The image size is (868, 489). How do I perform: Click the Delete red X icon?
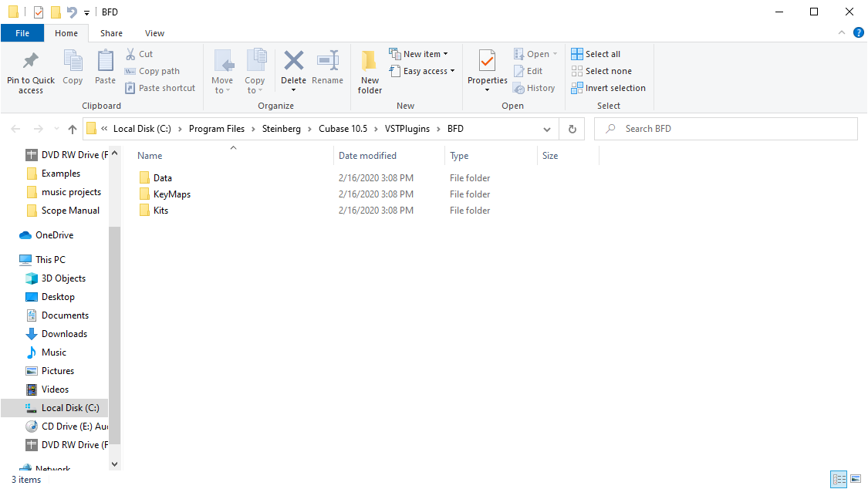[x=293, y=60]
